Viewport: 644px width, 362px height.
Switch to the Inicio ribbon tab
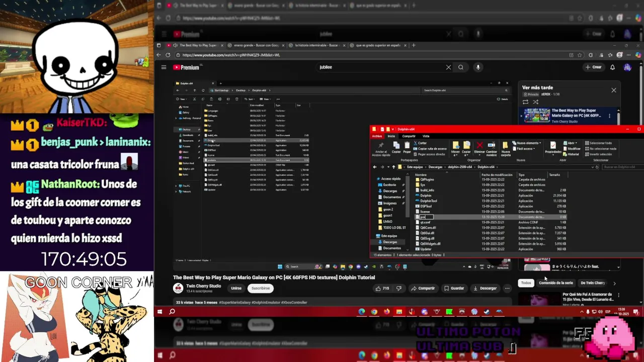pos(391,136)
